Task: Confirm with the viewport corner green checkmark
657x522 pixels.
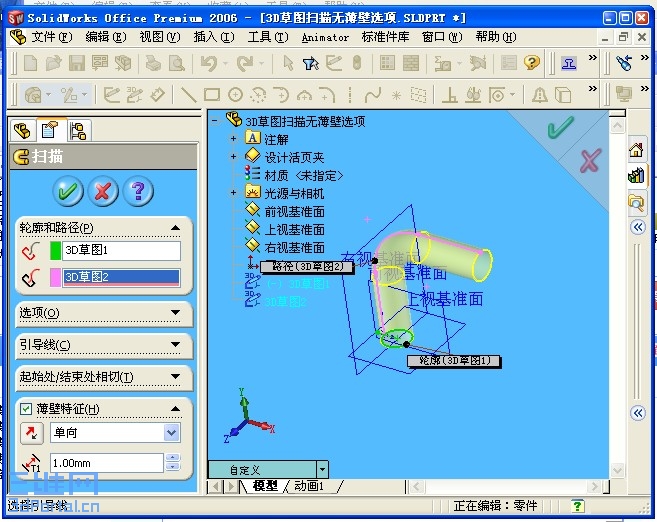Action: 560,127
